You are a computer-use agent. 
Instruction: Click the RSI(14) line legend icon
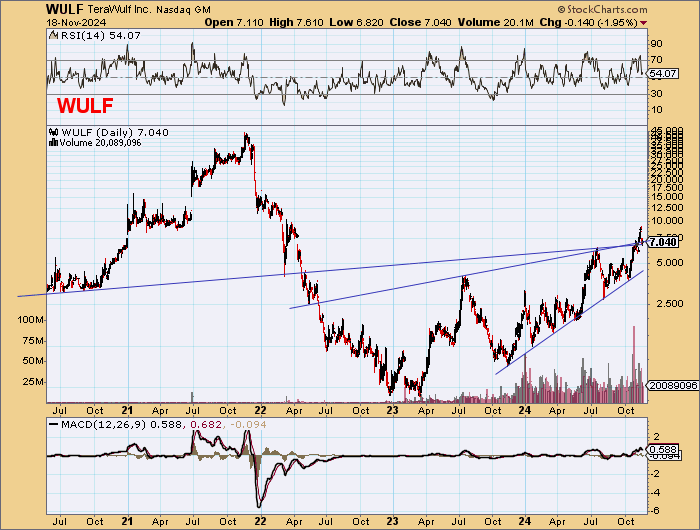(x=53, y=37)
